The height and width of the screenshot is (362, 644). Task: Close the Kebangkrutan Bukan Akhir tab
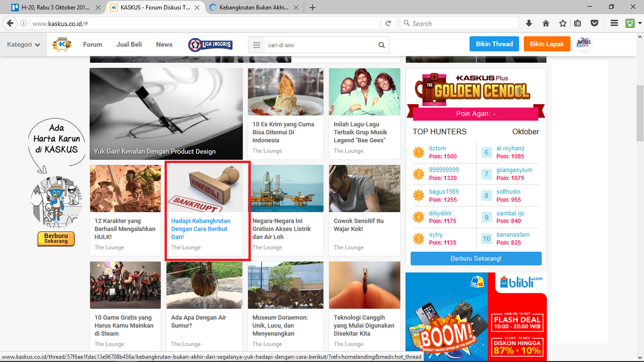296,8
